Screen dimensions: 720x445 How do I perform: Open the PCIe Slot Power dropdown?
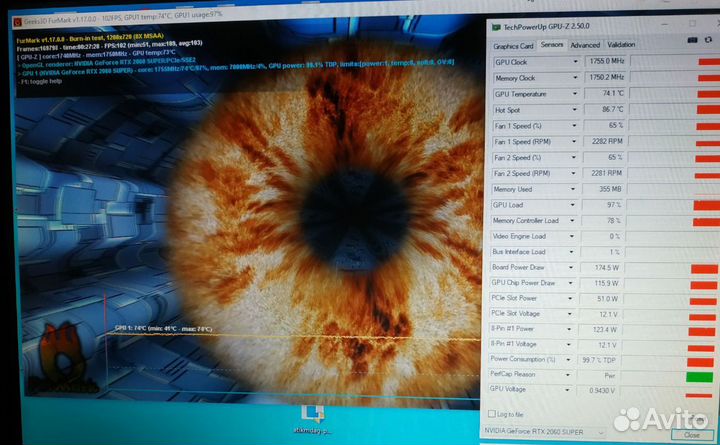point(570,299)
